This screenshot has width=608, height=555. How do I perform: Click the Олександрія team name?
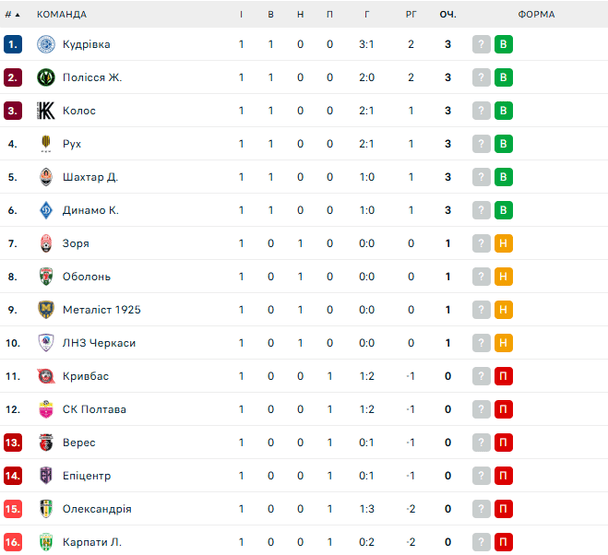97,509
